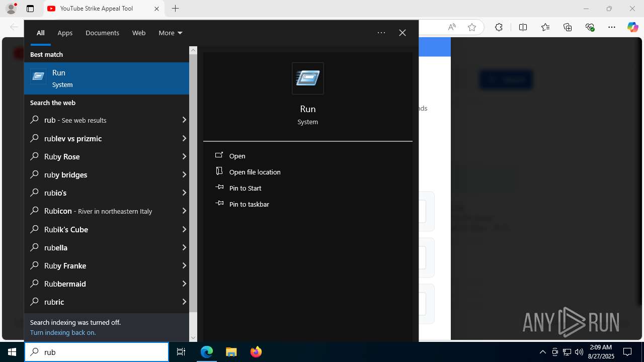This screenshot has height=362, width=644.
Task: Open Edge Extensions icon
Action: [499, 27]
